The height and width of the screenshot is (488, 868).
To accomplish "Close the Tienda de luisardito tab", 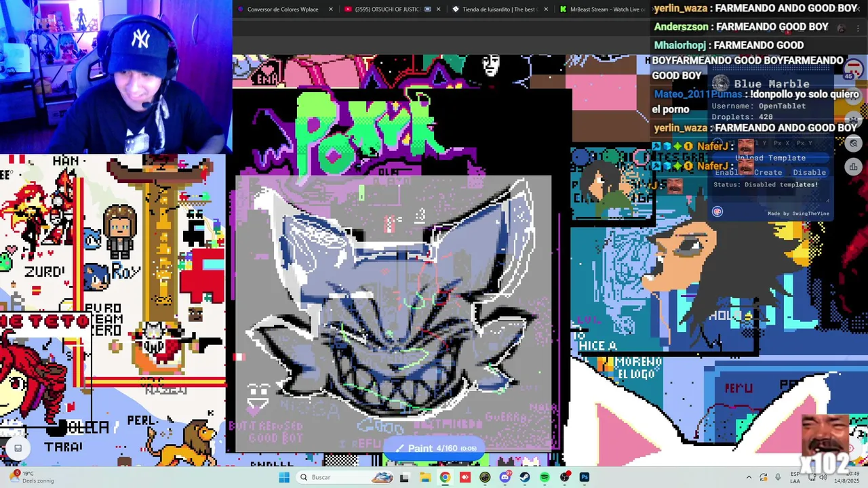I will pos(546,9).
